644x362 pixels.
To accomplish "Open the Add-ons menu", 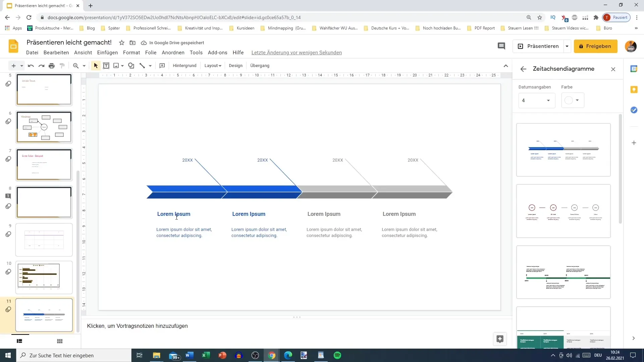I will pos(217,53).
